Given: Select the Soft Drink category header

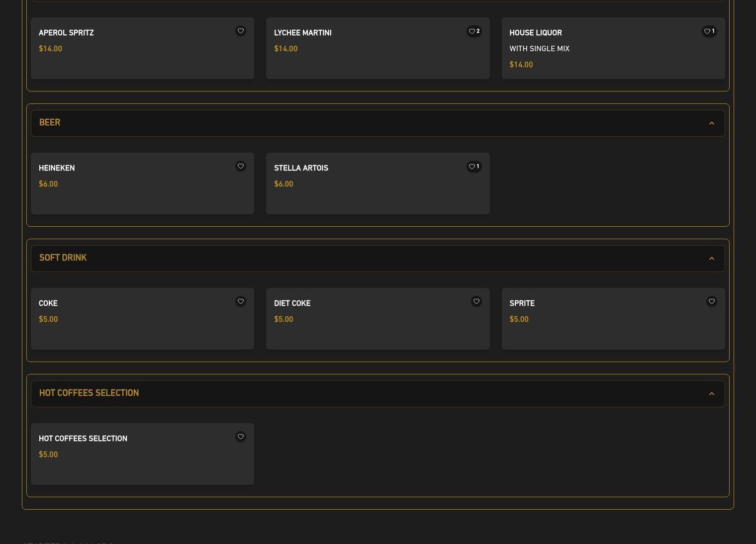Looking at the screenshot, I should pyautogui.click(x=63, y=258).
